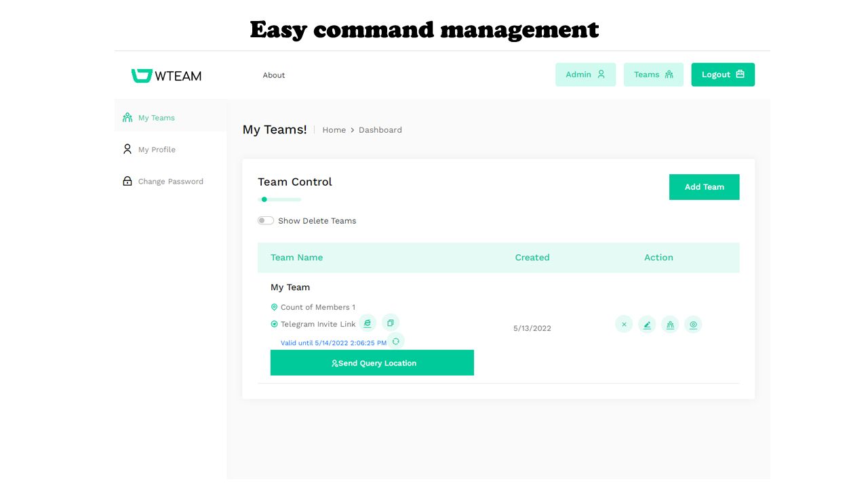868x488 pixels.
Task: Open the Teams header button
Action: click(x=653, y=75)
